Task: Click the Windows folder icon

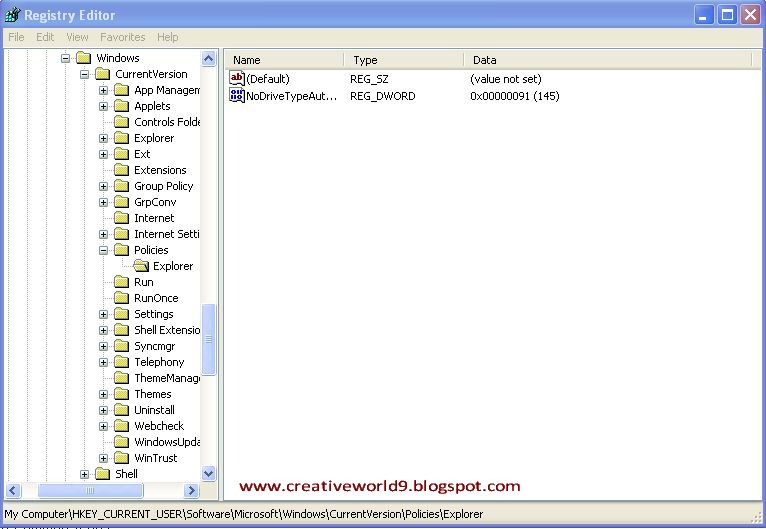Action: point(84,58)
